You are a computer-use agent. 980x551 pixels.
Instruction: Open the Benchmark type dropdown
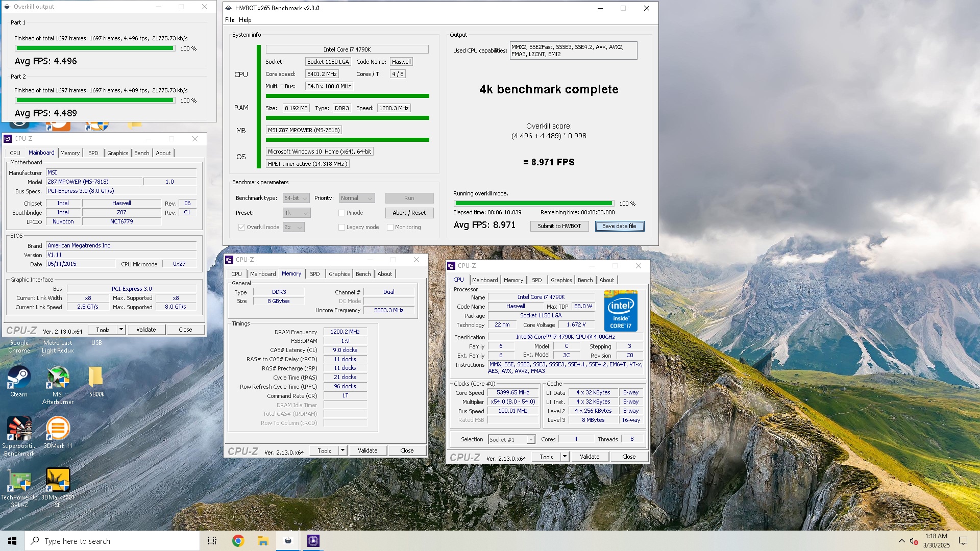pos(296,198)
